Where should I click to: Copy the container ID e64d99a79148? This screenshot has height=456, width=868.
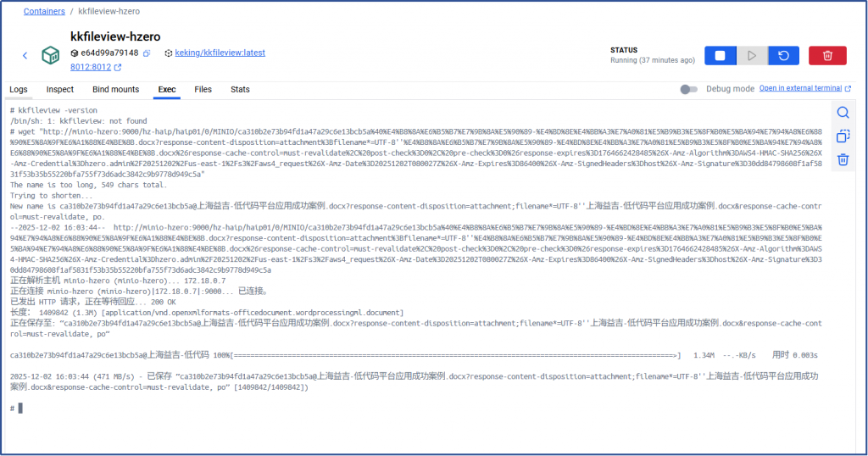[147, 53]
